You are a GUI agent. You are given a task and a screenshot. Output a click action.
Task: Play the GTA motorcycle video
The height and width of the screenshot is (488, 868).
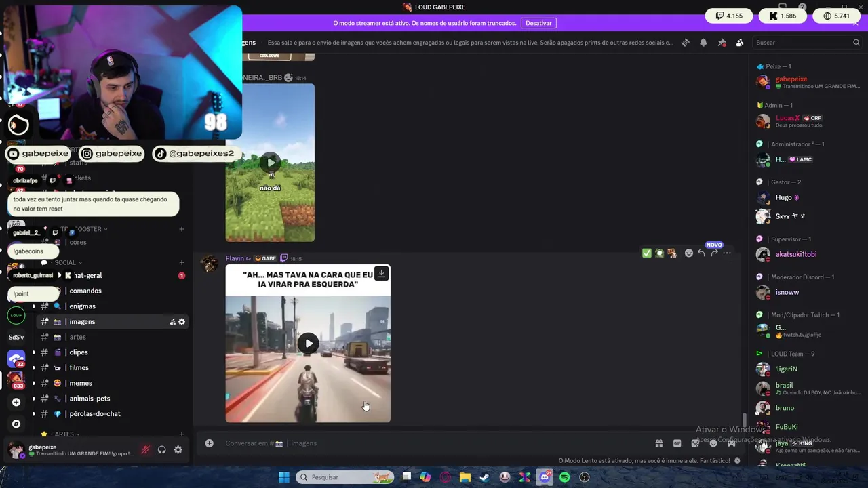(x=309, y=343)
